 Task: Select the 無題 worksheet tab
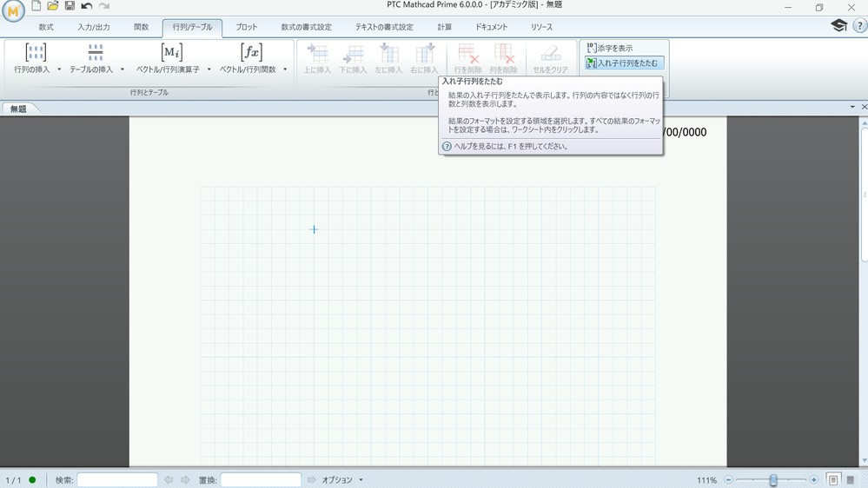pos(18,109)
